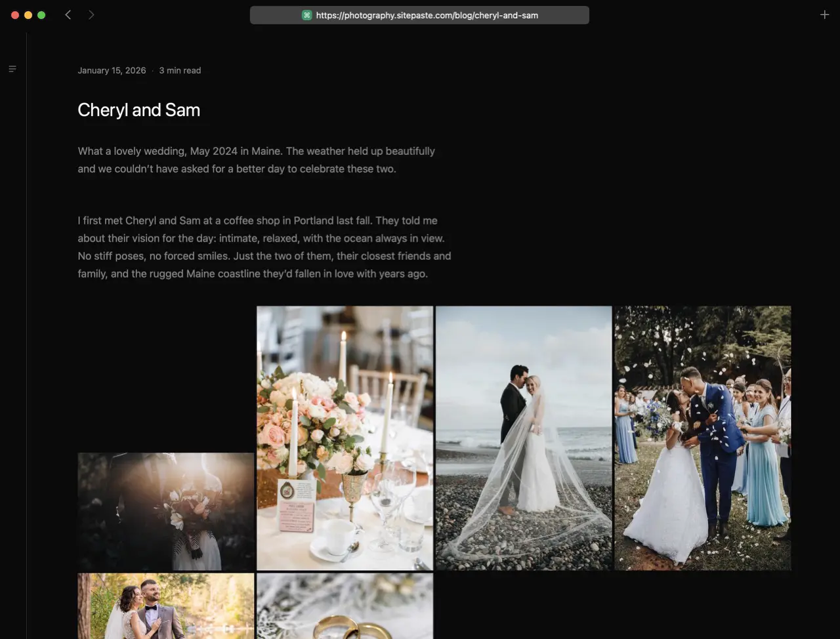840x639 pixels.
Task: Click the yellow minimize traffic light
Action: point(28,13)
